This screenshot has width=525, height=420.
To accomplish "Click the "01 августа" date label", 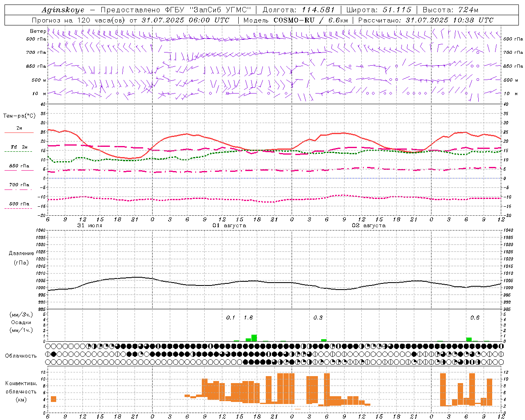I will 229,226.
